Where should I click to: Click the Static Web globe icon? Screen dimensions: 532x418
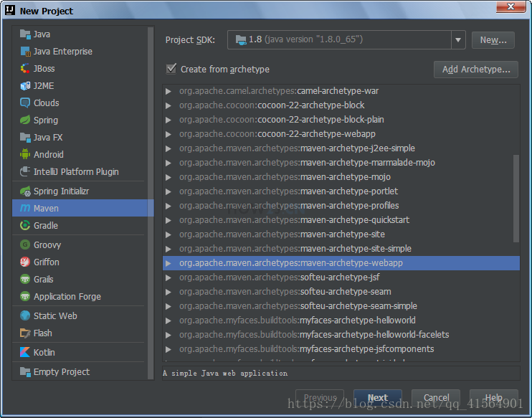click(25, 315)
